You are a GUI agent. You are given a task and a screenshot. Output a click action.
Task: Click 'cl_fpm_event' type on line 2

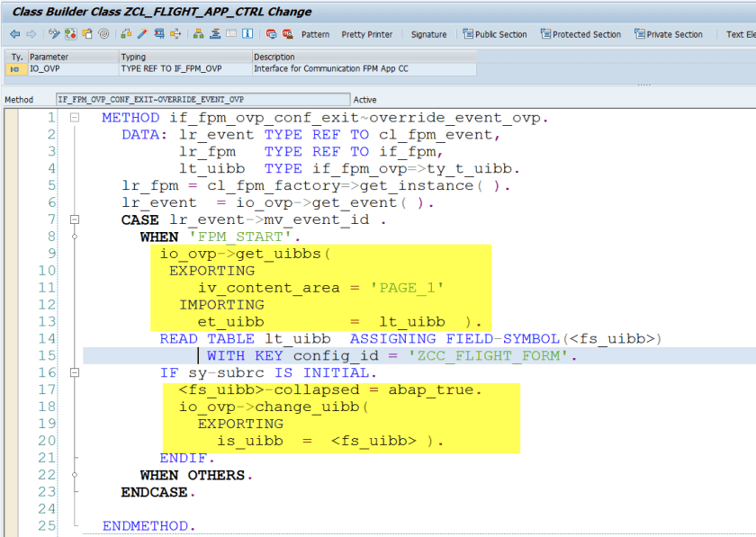coord(436,135)
